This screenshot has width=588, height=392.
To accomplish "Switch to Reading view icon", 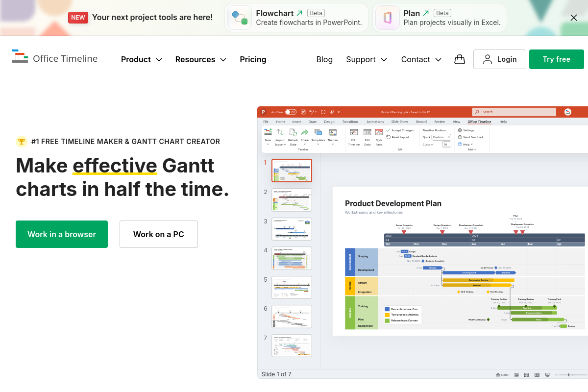I will pyautogui.click(x=537, y=375).
